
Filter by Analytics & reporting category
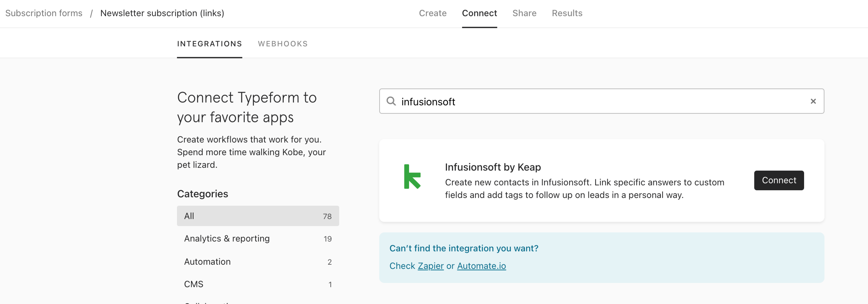(258, 239)
